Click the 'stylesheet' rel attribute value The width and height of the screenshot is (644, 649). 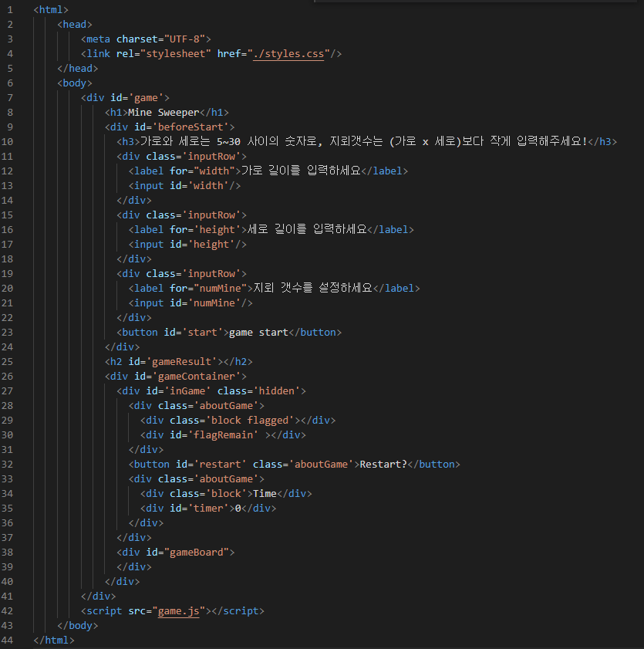click(176, 54)
